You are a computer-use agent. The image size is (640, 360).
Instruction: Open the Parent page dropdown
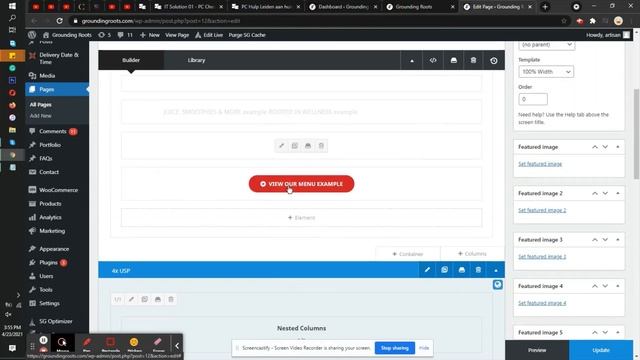(x=547, y=44)
